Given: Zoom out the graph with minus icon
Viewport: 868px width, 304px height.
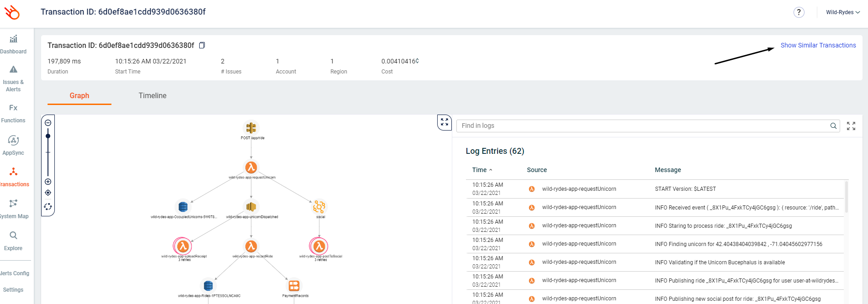Looking at the screenshot, I should click(48, 123).
